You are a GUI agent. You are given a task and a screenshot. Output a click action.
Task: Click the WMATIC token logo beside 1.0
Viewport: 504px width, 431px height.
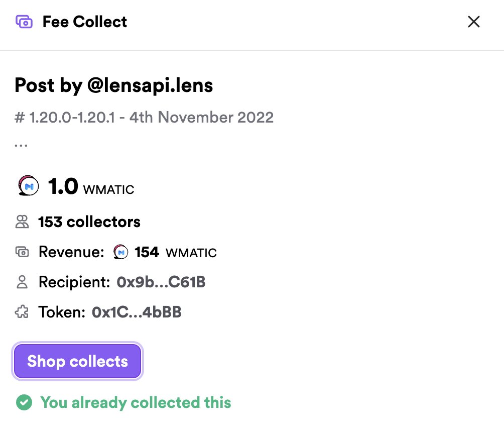tap(28, 186)
